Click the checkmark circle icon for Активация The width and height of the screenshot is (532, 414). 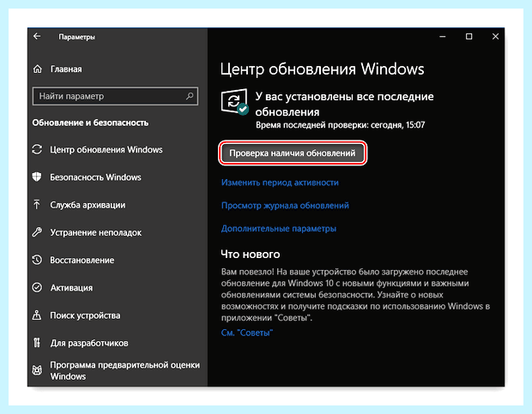point(37,288)
